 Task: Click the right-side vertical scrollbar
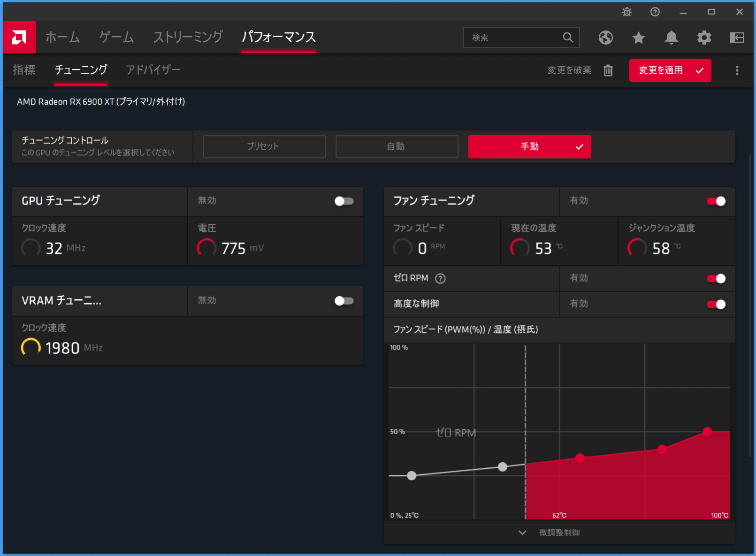(750, 305)
